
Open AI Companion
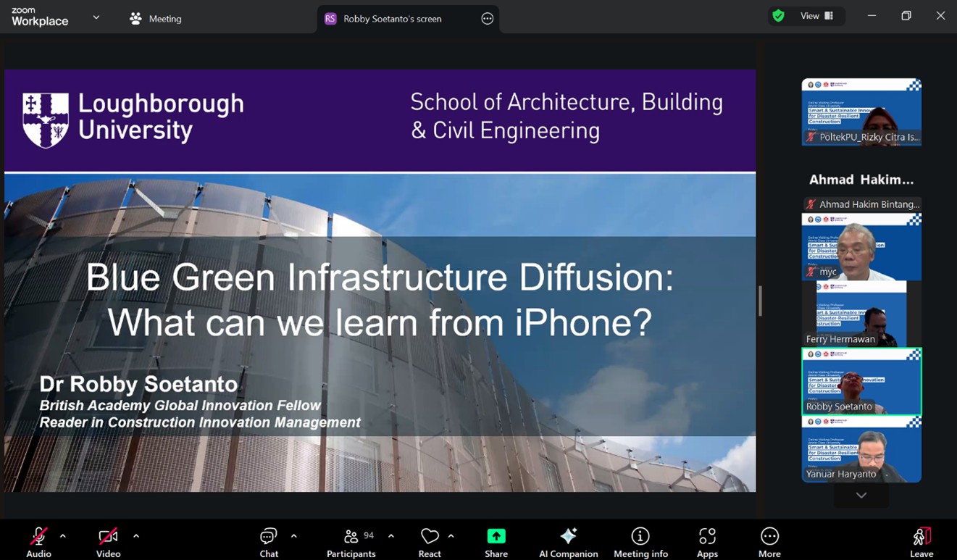click(x=569, y=542)
